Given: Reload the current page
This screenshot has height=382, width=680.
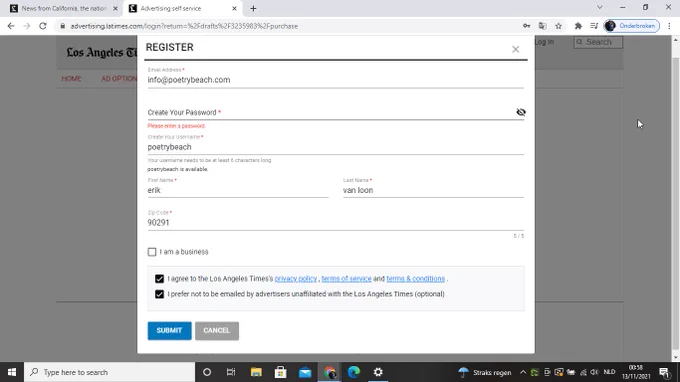Looking at the screenshot, I should [x=42, y=26].
